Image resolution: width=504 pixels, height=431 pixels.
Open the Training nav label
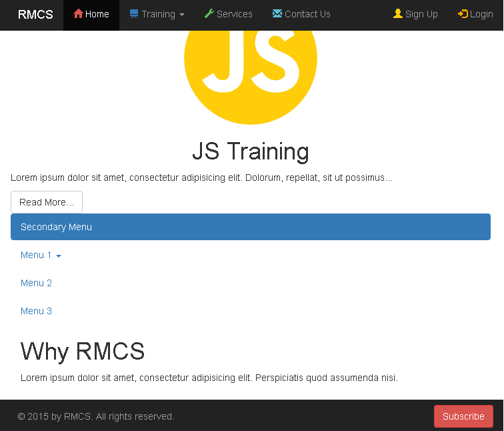[x=159, y=14]
